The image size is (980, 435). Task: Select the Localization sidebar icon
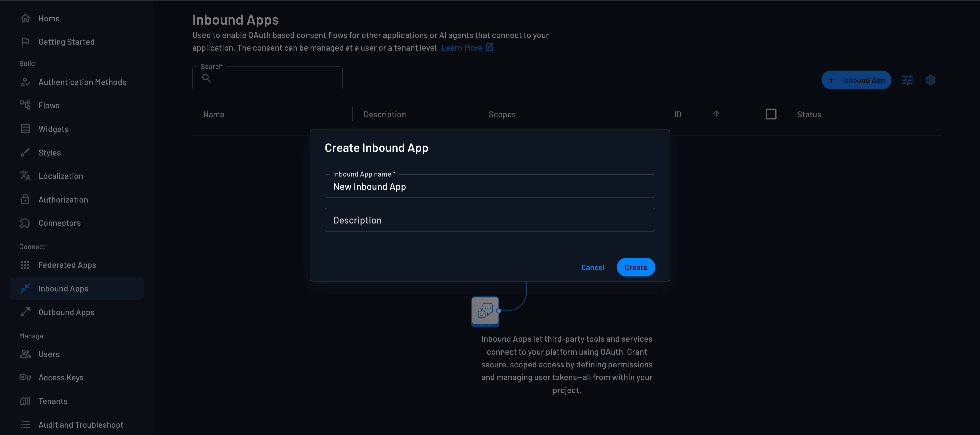(25, 176)
